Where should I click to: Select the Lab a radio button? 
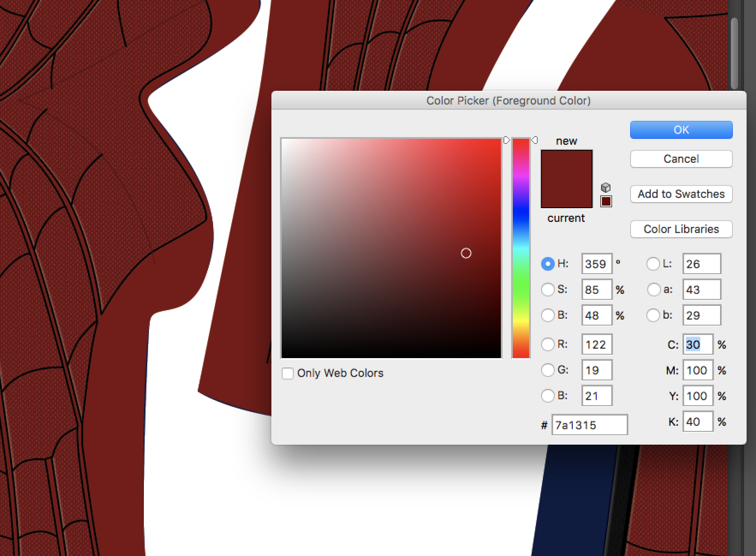point(654,290)
